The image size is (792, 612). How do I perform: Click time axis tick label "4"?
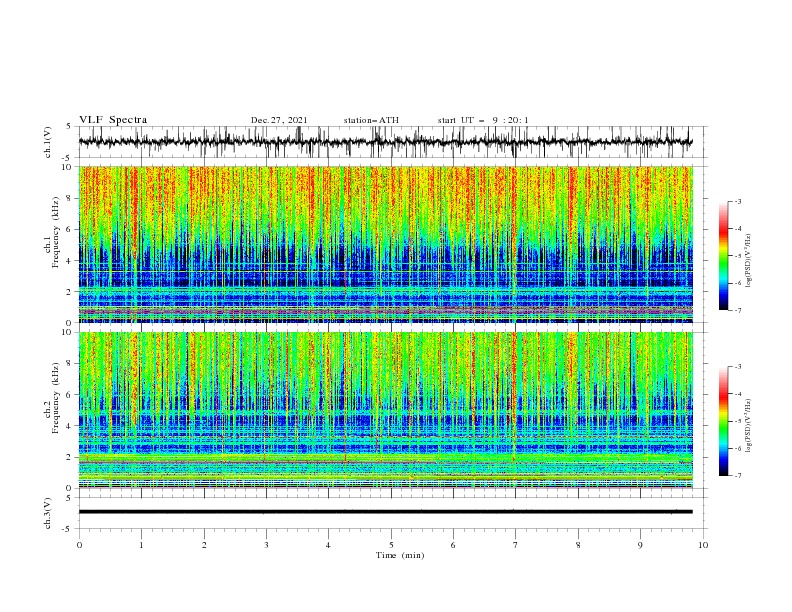329,545
